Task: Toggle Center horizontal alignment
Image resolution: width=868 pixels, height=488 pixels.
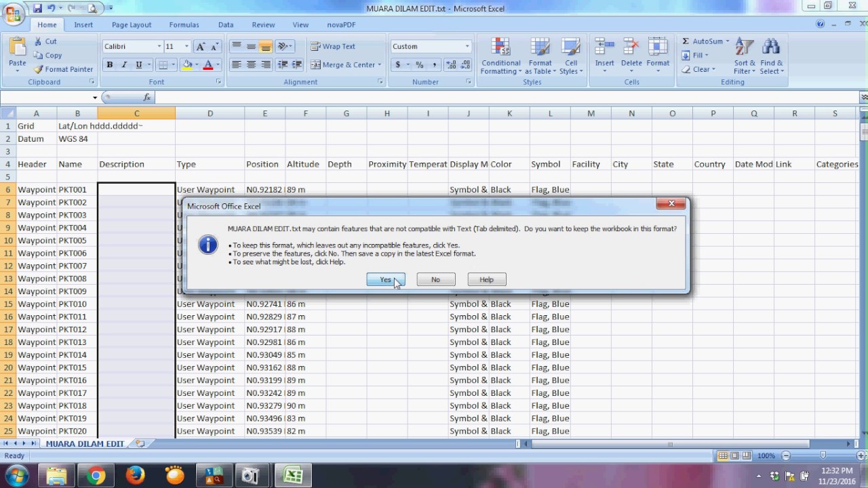Action: (x=251, y=65)
